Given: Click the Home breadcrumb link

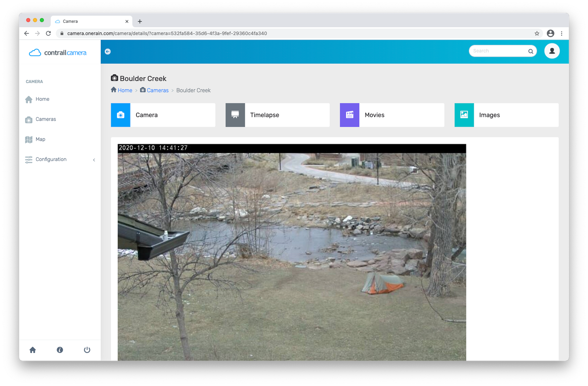Looking at the screenshot, I should pos(125,90).
